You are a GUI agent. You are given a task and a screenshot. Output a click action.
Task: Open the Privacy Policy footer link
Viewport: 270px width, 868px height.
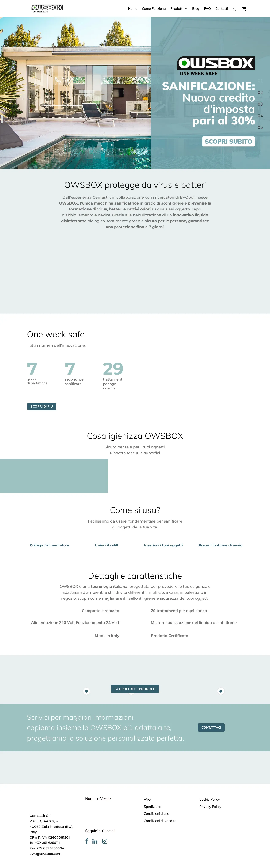(x=210, y=807)
